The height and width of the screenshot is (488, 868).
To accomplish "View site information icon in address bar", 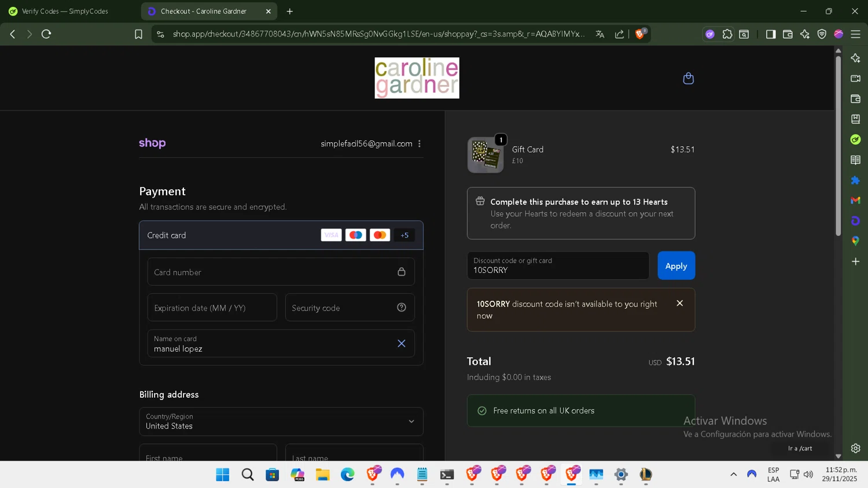I will click(161, 34).
